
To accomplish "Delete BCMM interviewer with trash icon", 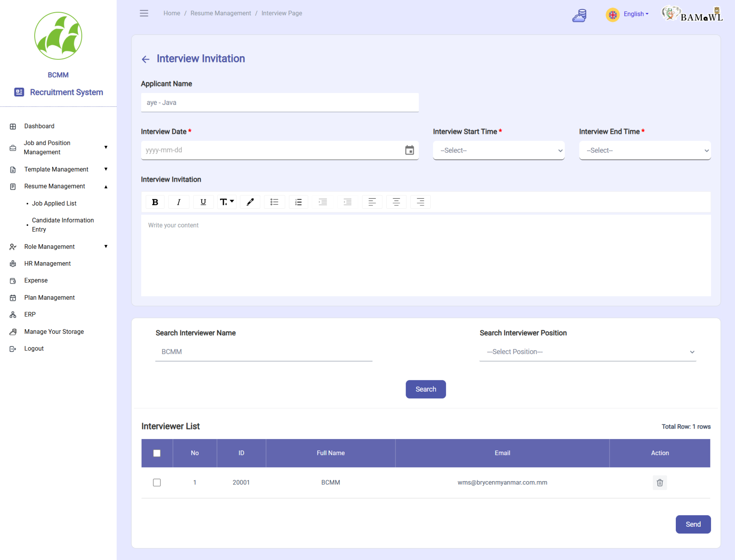I will 660,483.
